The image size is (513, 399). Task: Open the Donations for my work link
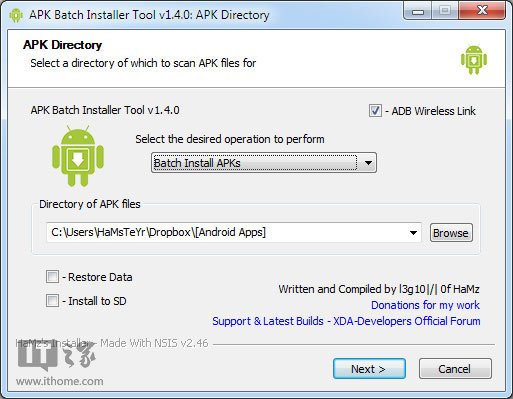[425, 305]
